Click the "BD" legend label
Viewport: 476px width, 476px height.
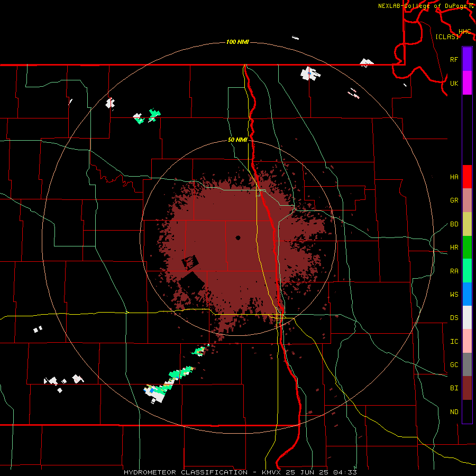pos(454,224)
